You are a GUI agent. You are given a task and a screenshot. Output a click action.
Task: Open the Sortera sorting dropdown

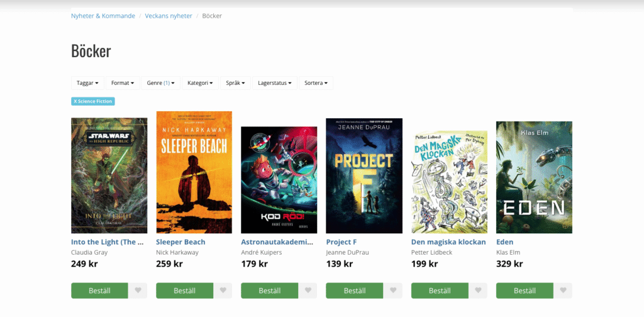coord(316,83)
